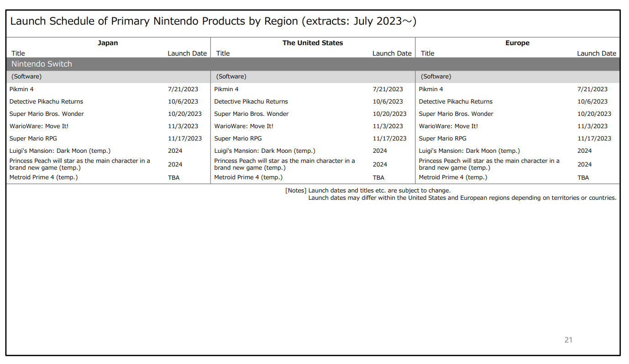Click Europe's '10/6/2023' launch date
Viewport: 629px width, 364px height.
point(592,102)
